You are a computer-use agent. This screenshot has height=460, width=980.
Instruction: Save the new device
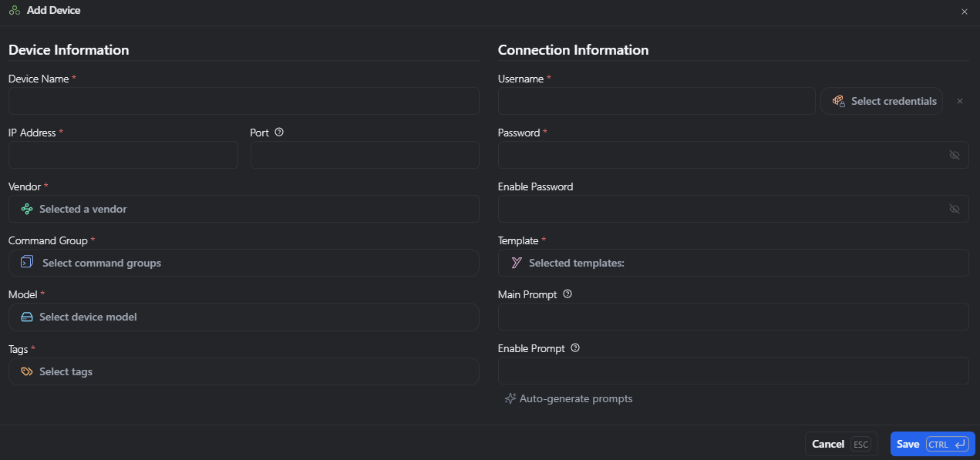(933, 444)
